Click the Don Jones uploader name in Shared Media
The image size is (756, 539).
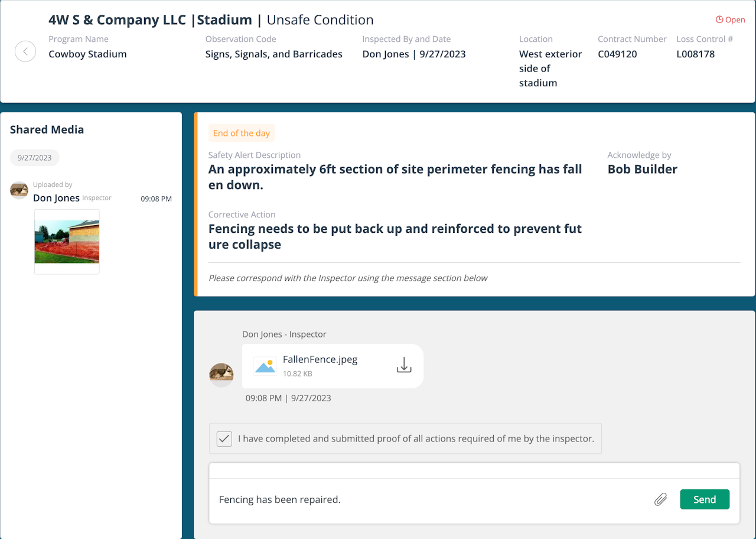coord(56,198)
